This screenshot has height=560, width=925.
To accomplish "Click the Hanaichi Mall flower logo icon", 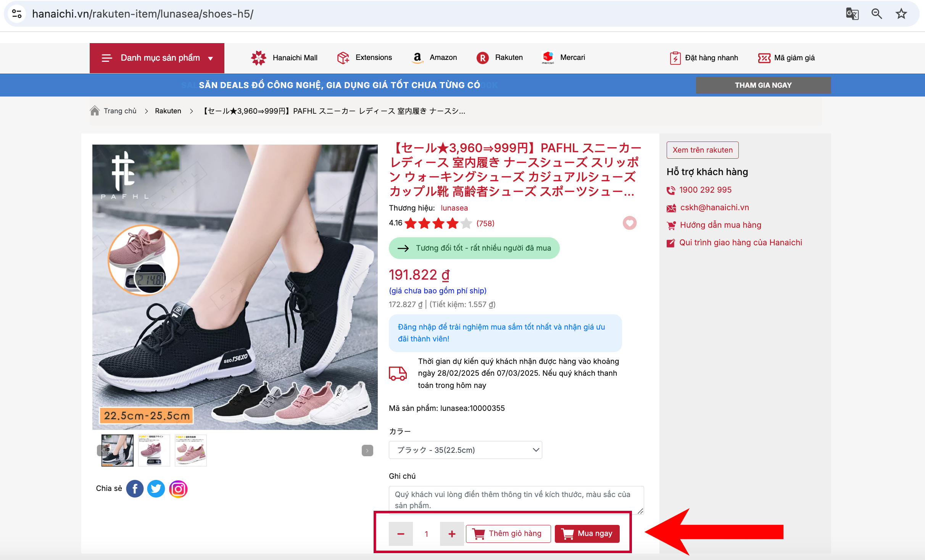I will click(258, 58).
